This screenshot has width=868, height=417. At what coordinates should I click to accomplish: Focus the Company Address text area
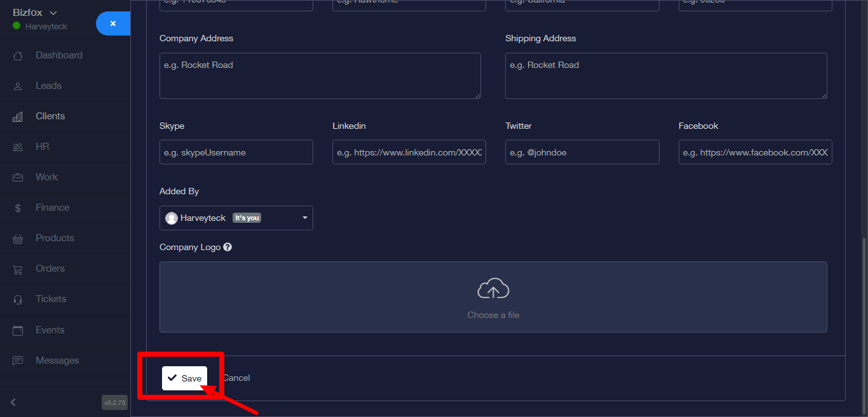320,76
